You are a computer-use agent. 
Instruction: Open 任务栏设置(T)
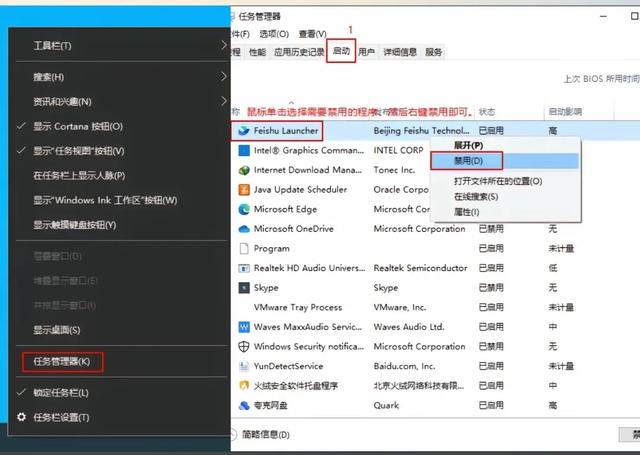pyautogui.click(x=61, y=417)
